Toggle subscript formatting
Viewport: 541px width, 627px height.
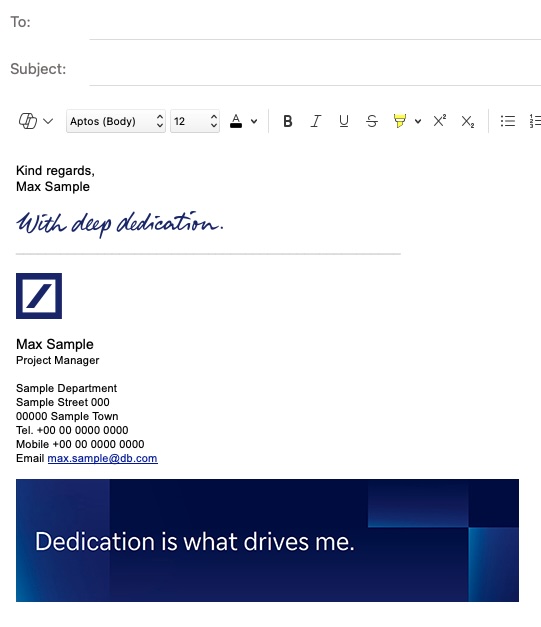[x=467, y=121]
